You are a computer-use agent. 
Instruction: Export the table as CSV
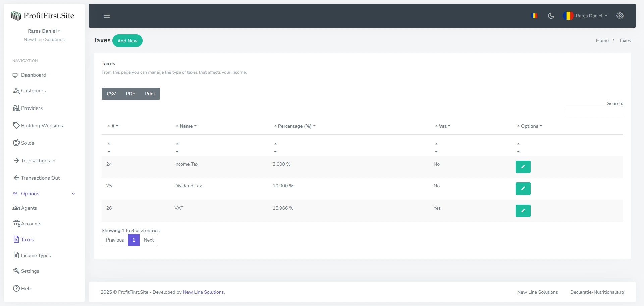click(111, 94)
